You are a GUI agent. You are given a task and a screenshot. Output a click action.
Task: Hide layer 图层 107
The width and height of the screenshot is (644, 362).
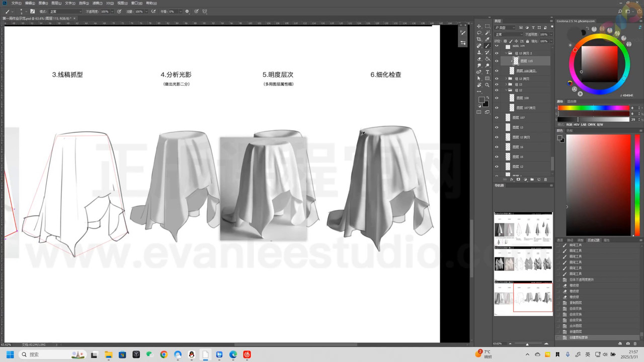coord(497,118)
